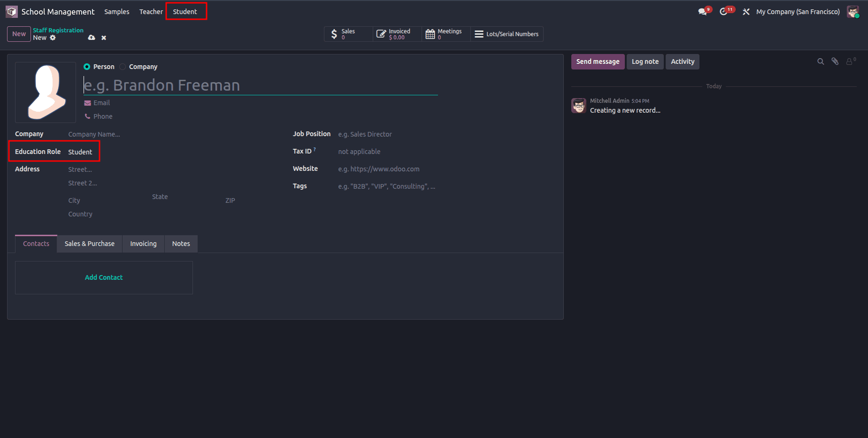
Task: Focus the Email field
Action: (266, 103)
